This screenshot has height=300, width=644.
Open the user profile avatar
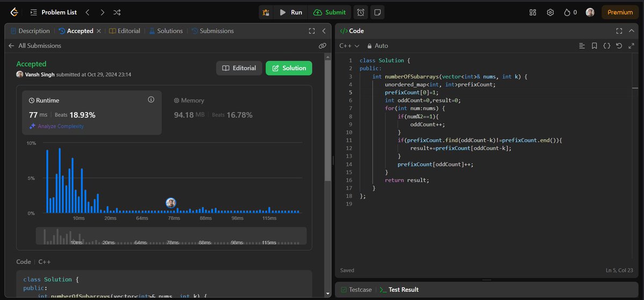coord(590,12)
